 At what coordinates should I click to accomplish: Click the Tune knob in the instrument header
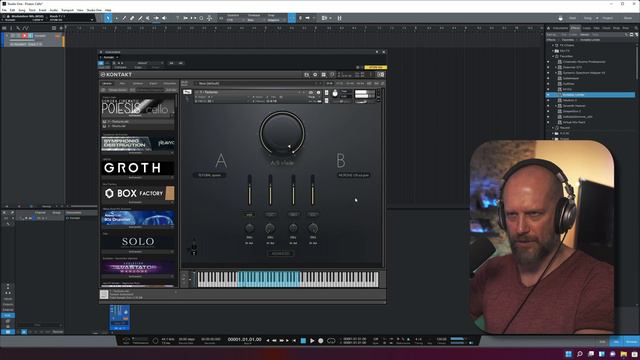[335, 93]
